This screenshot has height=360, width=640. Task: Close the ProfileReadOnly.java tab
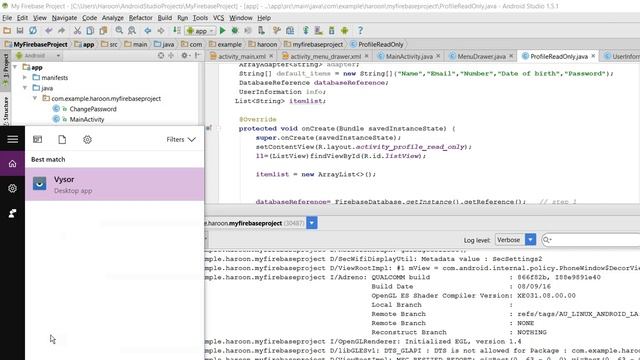click(593, 56)
